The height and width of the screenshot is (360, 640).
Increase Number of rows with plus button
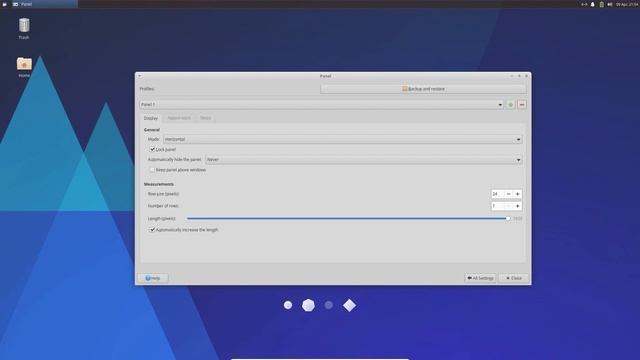tap(518, 206)
